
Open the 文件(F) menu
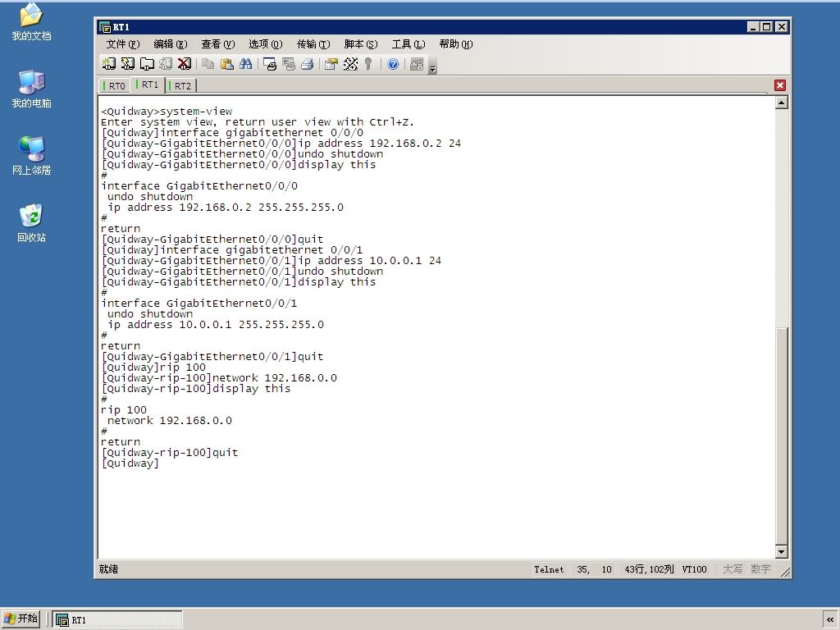click(123, 44)
